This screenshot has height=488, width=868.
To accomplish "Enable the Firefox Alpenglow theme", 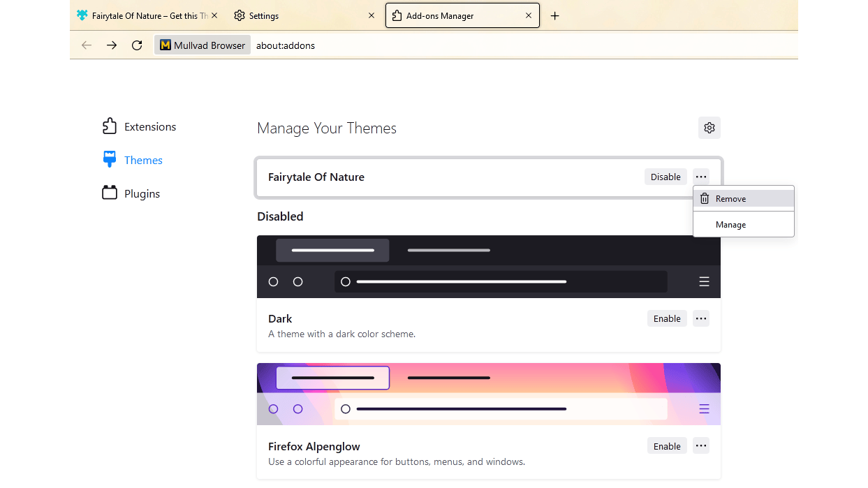I will click(x=666, y=446).
